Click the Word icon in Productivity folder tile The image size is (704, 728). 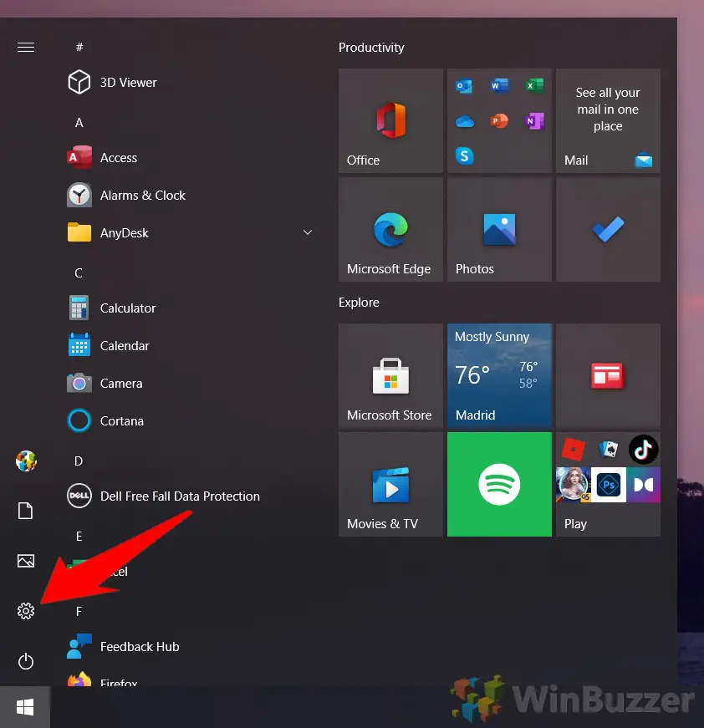point(499,86)
